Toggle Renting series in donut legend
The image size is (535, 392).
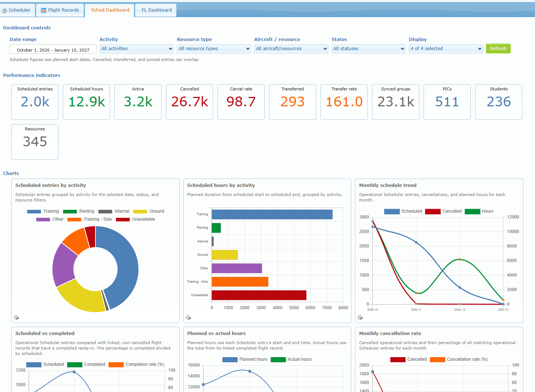click(79, 211)
